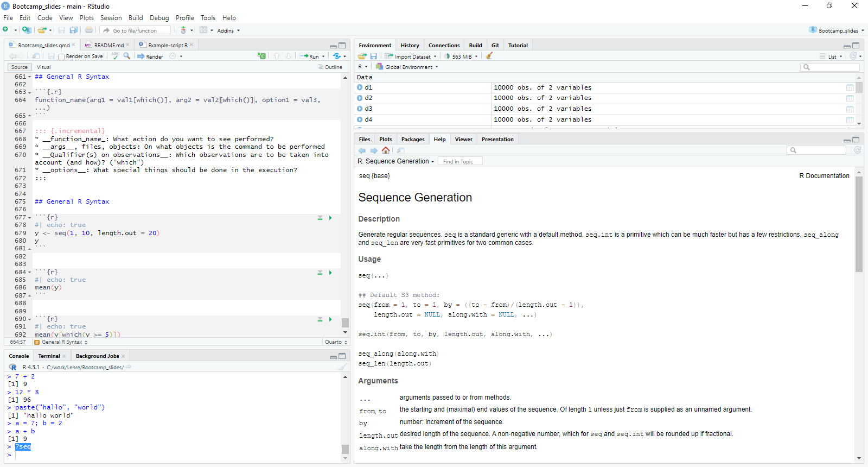The image size is (868, 467).
Task: Open the Global Environment dropdown
Action: pyautogui.click(x=408, y=67)
